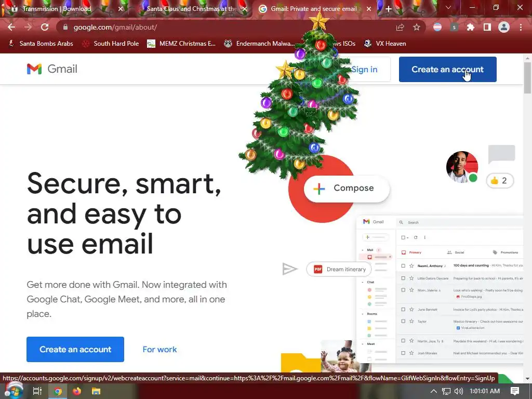Viewport: 532px width, 399px height.
Task: Select the Social inbox tab in preview
Action: click(456, 252)
